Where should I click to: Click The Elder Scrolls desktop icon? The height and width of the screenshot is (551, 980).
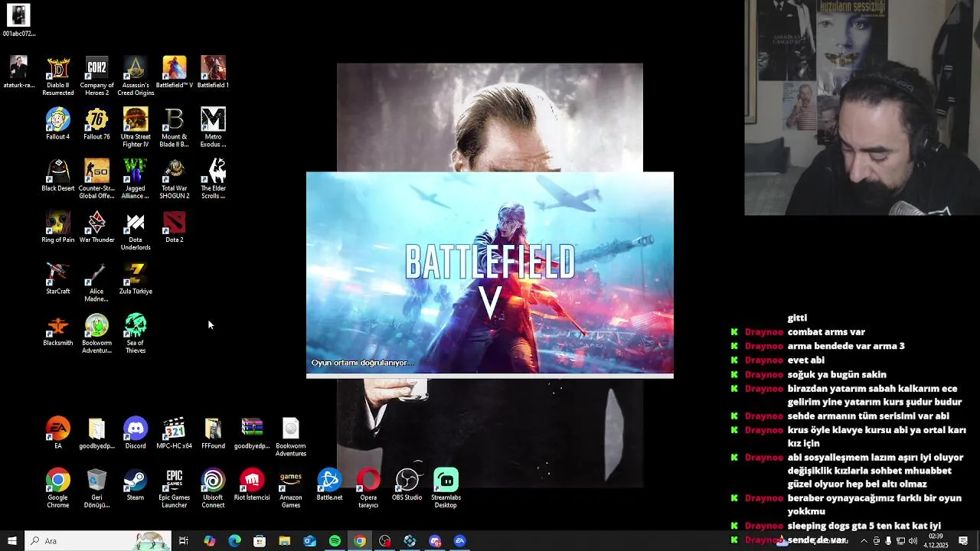point(213,179)
